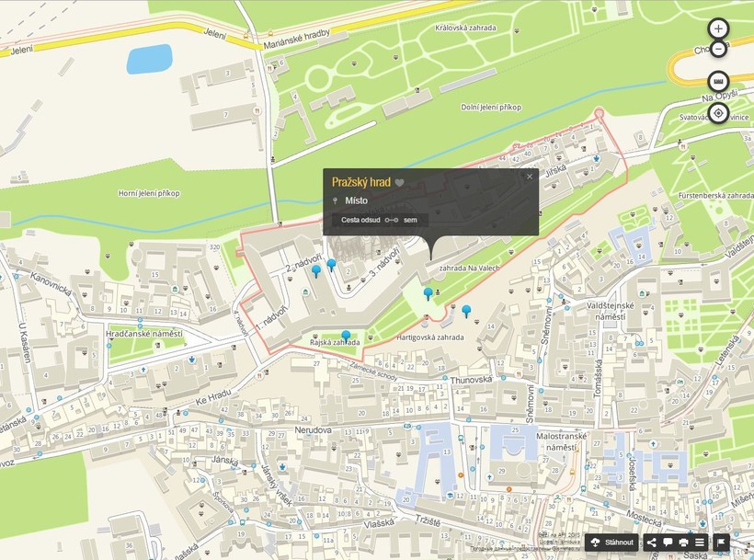Start route with Cesta odsud

[x=360, y=220]
